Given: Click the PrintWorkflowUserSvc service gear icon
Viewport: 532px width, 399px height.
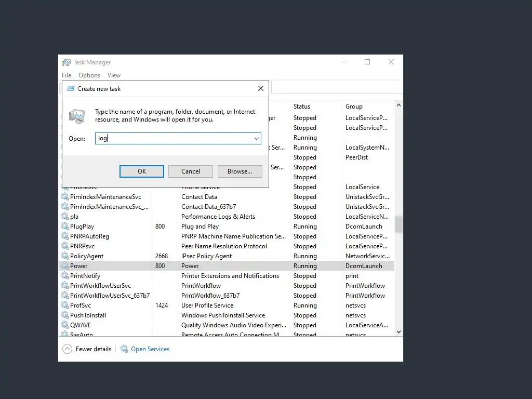Looking at the screenshot, I should (x=65, y=285).
